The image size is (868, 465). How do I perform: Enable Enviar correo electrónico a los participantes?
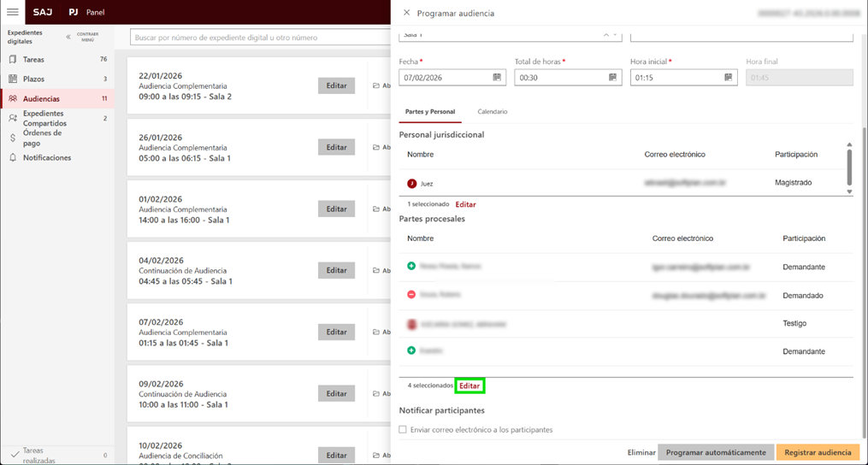pos(403,430)
